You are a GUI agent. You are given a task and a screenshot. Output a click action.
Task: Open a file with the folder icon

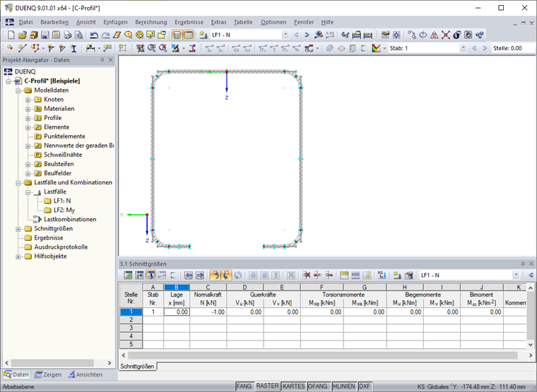(x=23, y=35)
